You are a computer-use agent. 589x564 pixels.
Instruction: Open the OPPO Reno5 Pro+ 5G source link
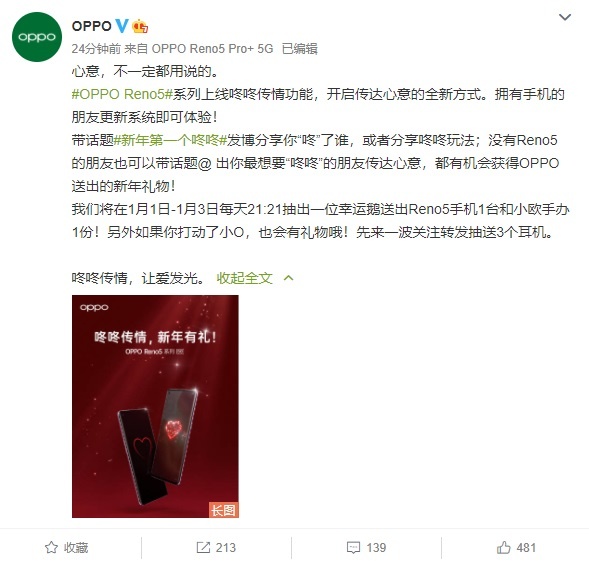click(212, 49)
